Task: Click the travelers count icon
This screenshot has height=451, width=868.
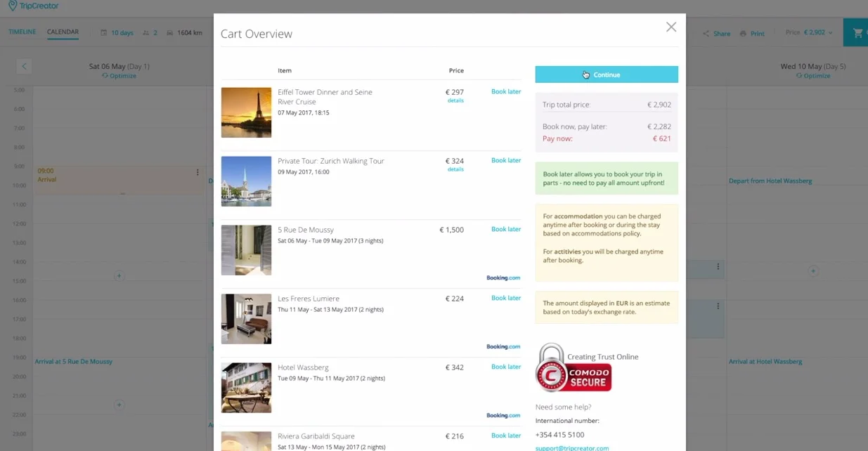Action: (146, 33)
